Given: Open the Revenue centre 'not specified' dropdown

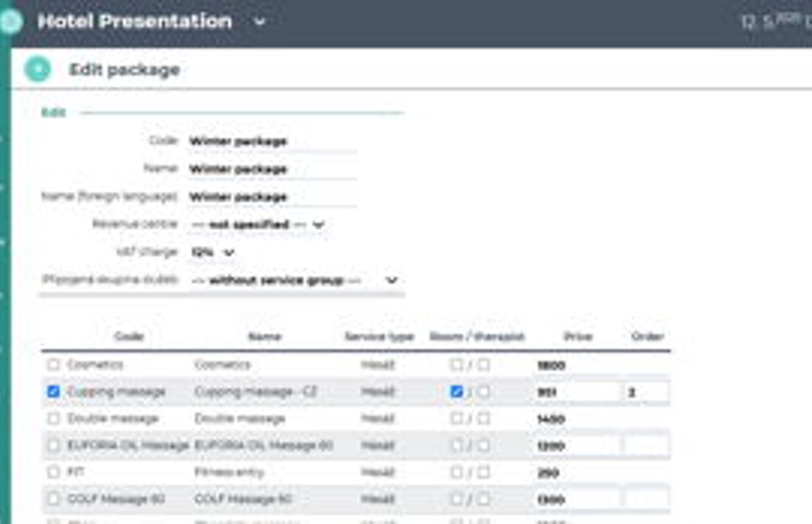Looking at the screenshot, I should point(257,224).
